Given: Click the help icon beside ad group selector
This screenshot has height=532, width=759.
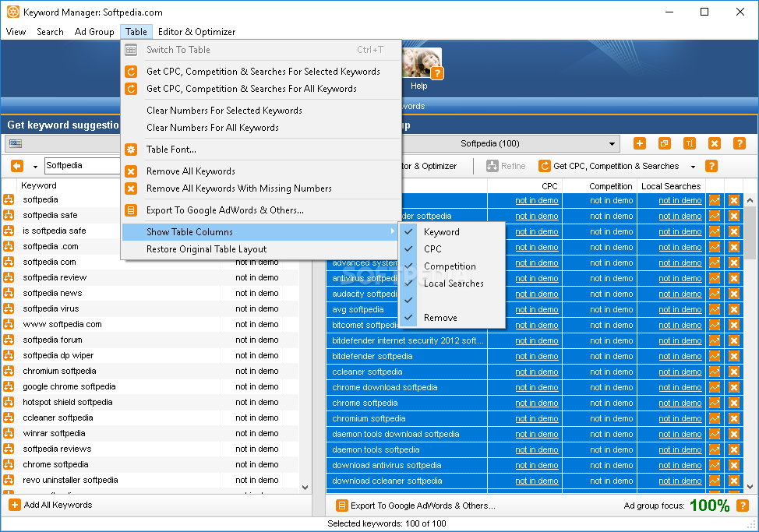Looking at the screenshot, I should (x=740, y=143).
